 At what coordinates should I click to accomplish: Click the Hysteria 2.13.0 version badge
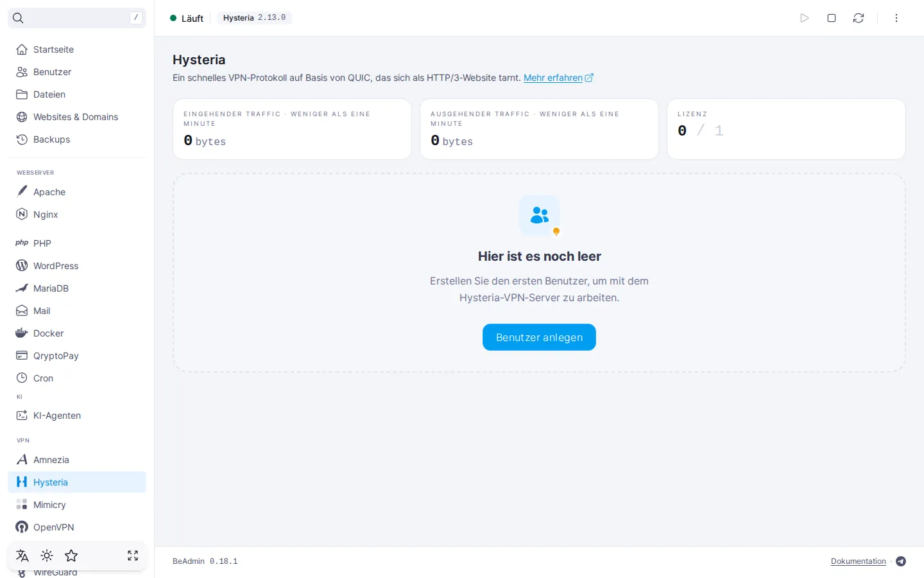[254, 18]
